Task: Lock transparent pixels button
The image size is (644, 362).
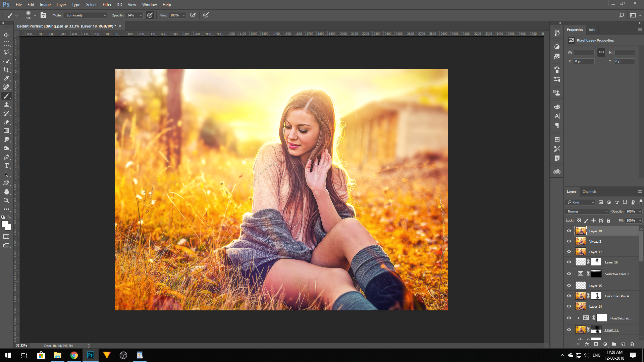Action: coord(579,220)
